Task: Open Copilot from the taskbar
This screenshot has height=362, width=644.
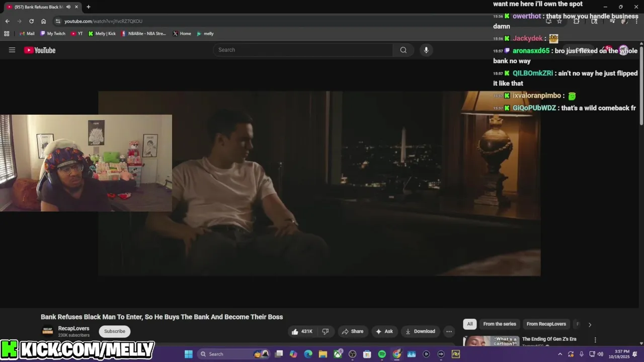Action: point(293,354)
